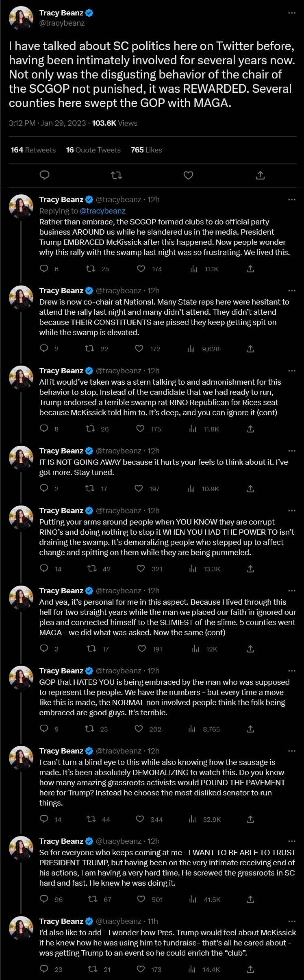Like the tweet with 174 likes
The height and width of the screenshot is (980, 304).
141,269
